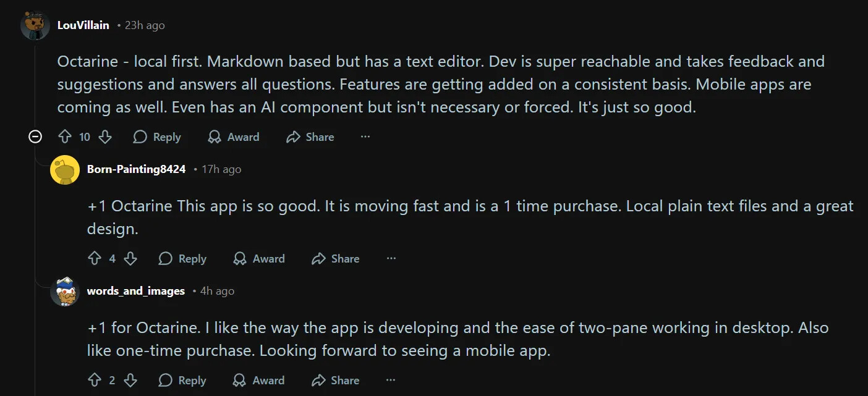The image size is (868, 396).
Task: Open LouVillain's user profile link
Action: (x=83, y=25)
